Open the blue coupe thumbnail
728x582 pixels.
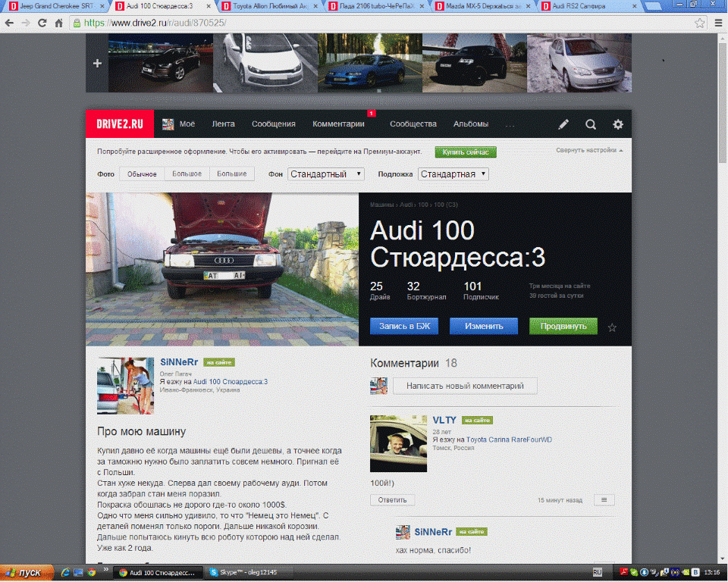pos(370,63)
